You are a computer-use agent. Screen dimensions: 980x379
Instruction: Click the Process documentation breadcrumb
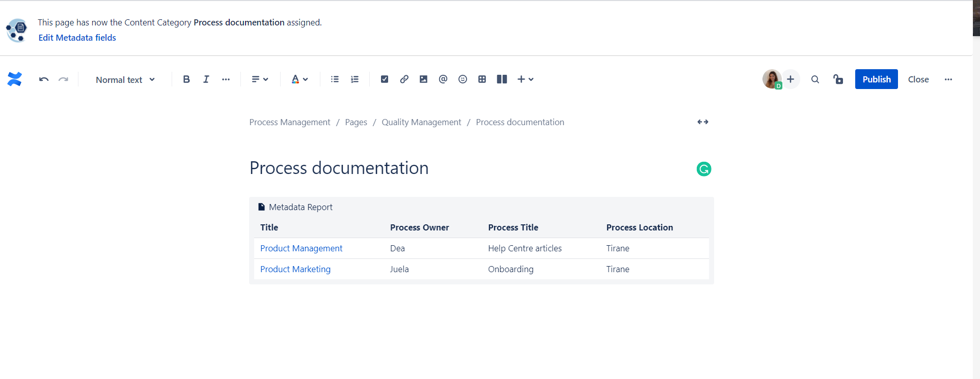[520, 122]
